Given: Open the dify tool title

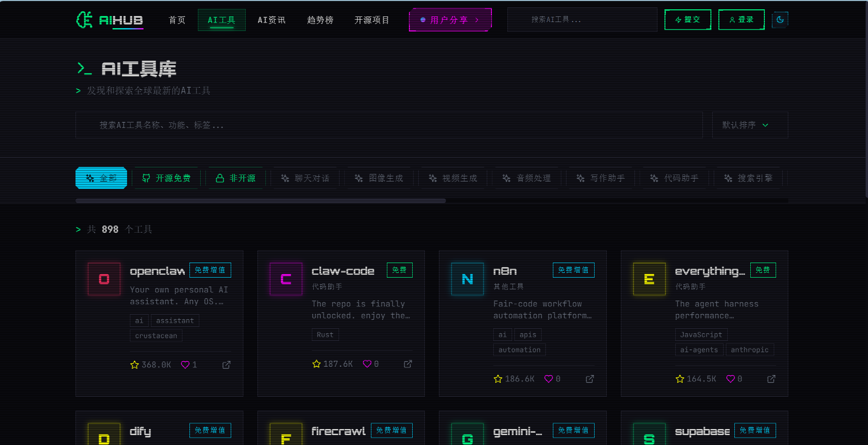Looking at the screenshot, I should tap(140, 431).
